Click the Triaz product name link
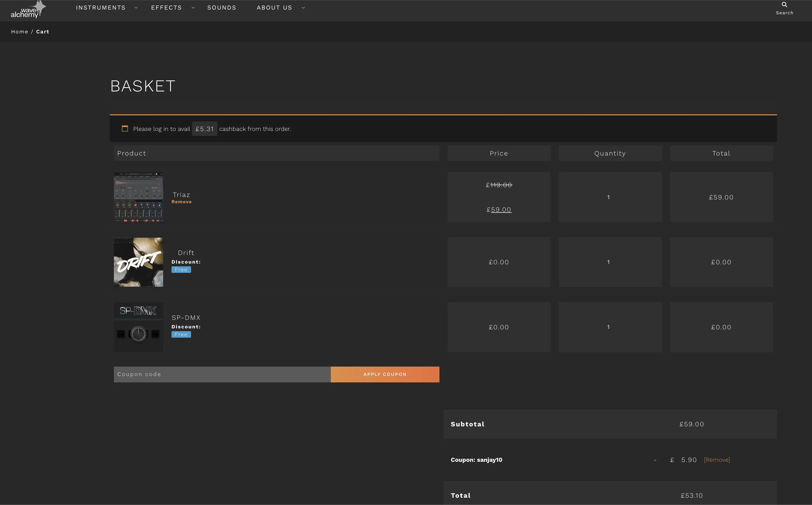Image resolution: width=812 pixels, height=505 pixels. tap(182, 195)
